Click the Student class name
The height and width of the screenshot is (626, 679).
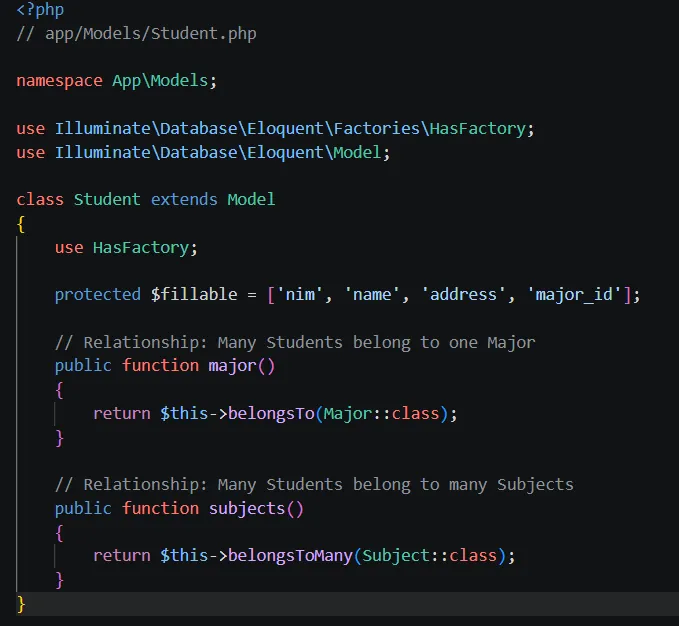(x=107, y=200)
